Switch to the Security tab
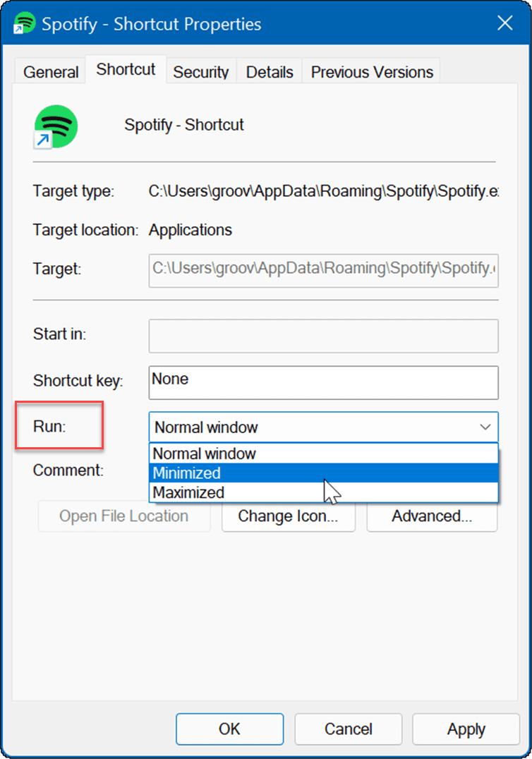This screenshot has width=532, height=759. [x=200, y=71]
